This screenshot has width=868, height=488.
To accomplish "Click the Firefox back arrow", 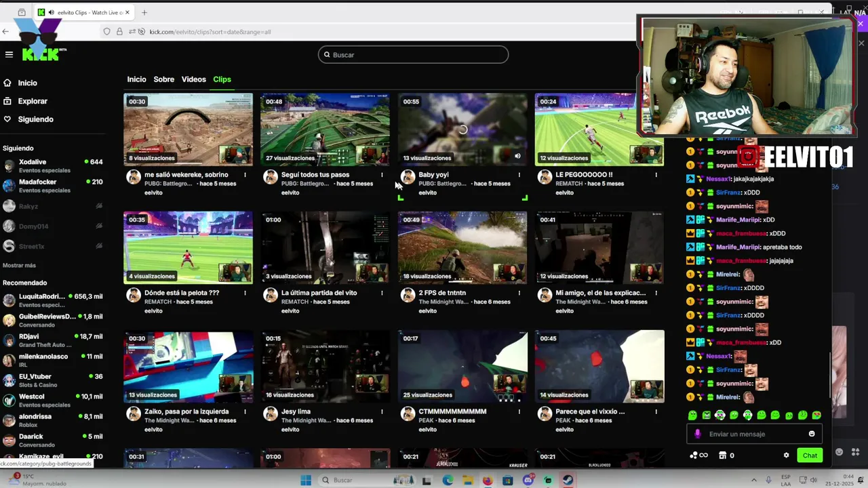I will 5,32.
